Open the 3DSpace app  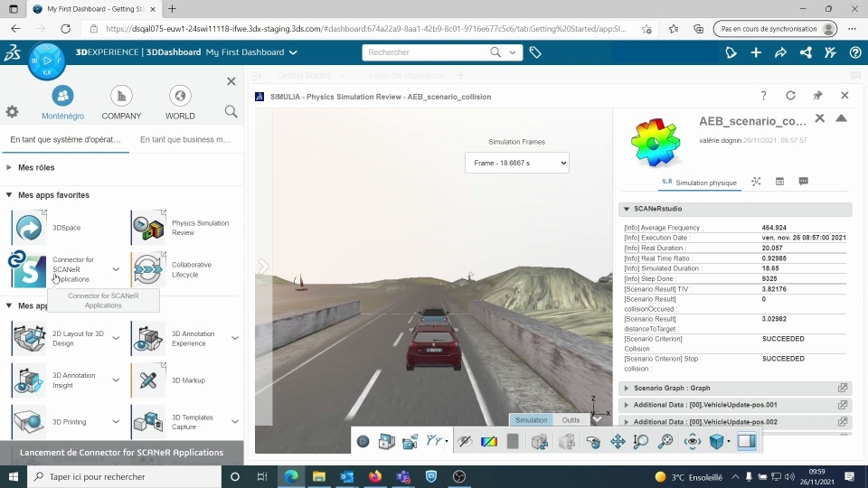point(29,228)
